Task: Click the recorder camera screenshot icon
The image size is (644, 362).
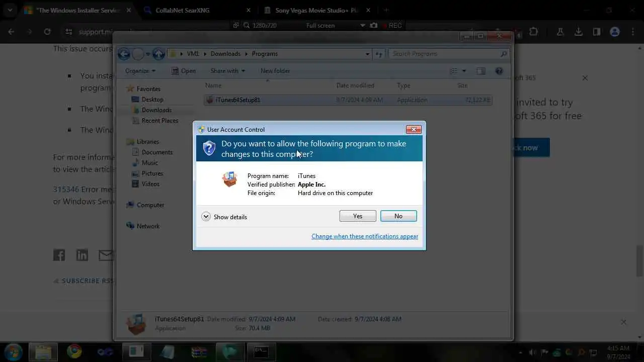Action: click(x=373, y=25)
